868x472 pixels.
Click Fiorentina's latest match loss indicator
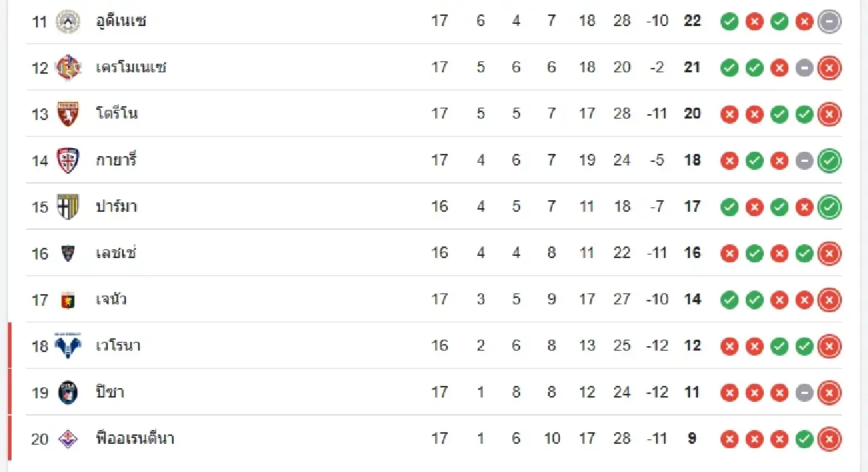829,439
